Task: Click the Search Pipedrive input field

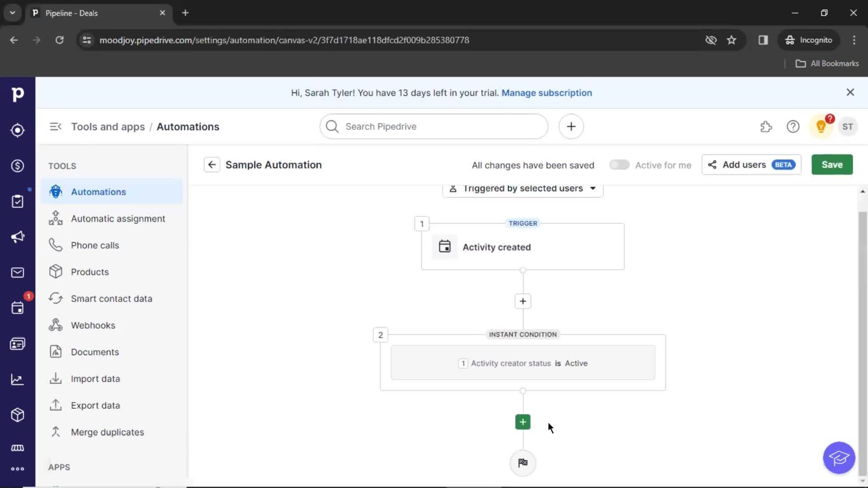Action: (x=434, y=126)
